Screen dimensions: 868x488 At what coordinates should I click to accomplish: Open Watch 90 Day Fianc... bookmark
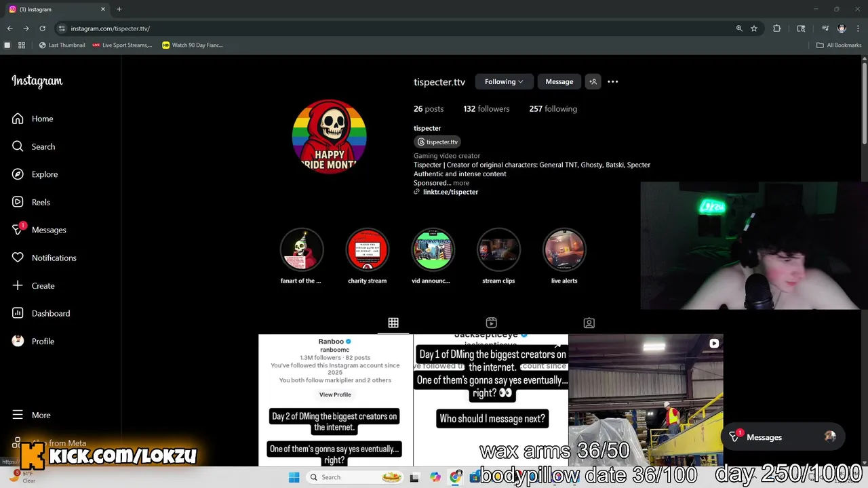tap(193, 45)
